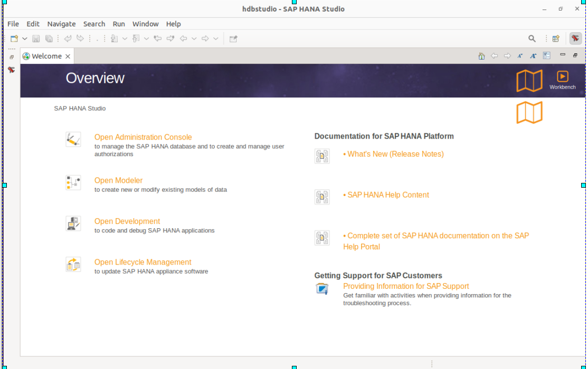Click the Undo arrow icon

68,38
